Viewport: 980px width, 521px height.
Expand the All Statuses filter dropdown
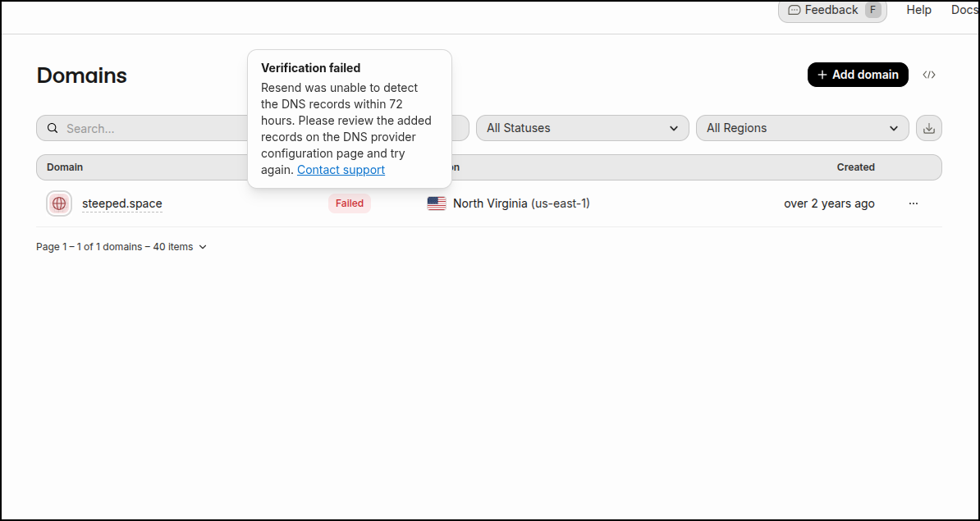point(582,128)
